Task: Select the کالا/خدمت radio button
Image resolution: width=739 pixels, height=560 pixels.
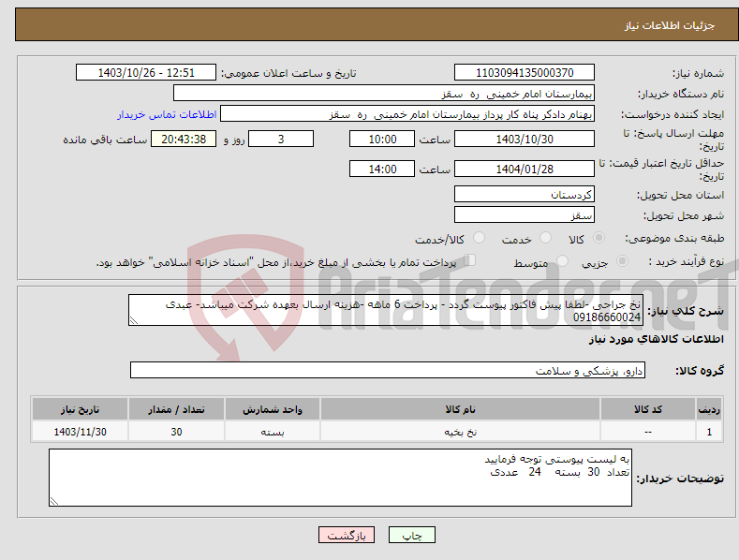Action: (479, 238)
